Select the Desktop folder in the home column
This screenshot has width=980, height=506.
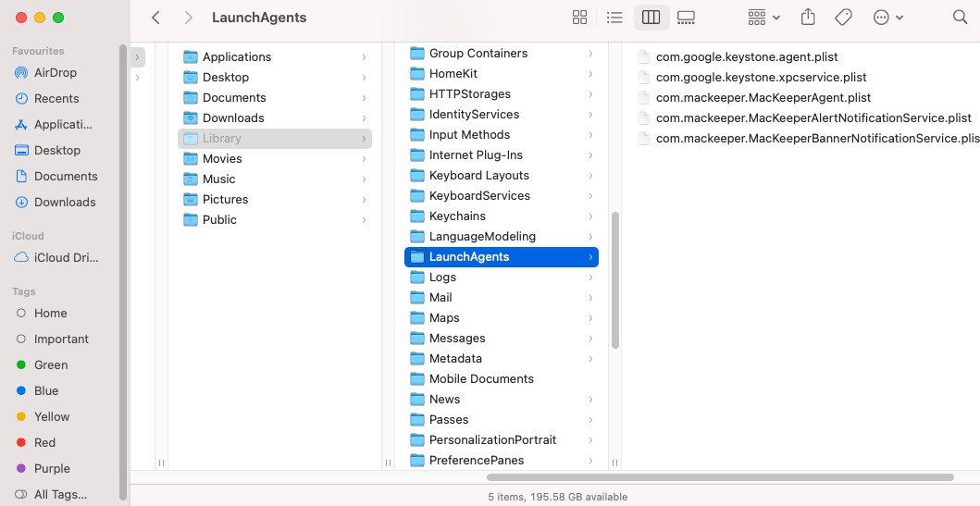tap(275, 78)
